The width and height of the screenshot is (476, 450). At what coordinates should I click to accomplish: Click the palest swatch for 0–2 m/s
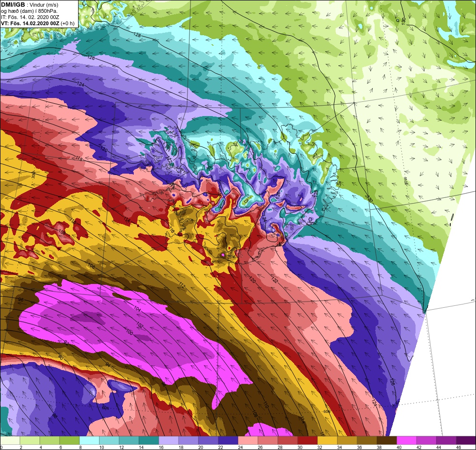point(10,440)
